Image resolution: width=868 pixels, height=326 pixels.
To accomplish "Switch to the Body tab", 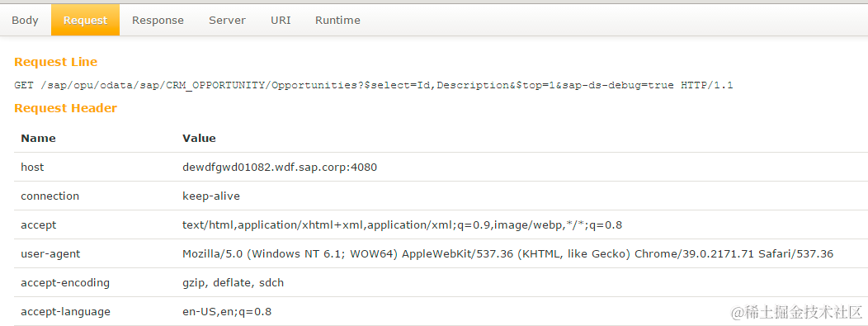I will [x=26, y=21].
